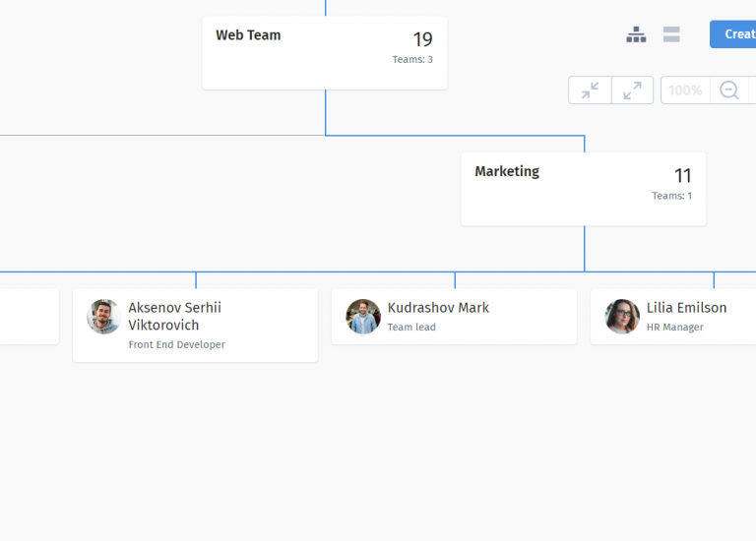Expand all nodes with the outward arrows icon
Image resolution: width=756 pixels, height=541 pixels.
[632, 90]
